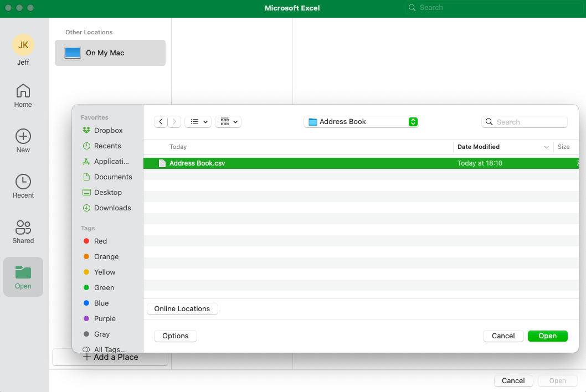
Task: Cancel the file picker dialog
Action: click(x=503, y=336)
